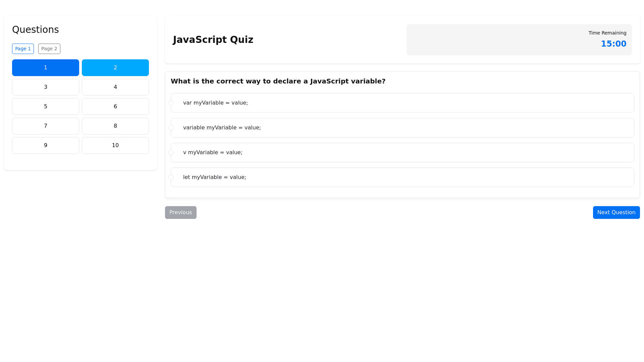Select radio for 'var myVariable = value;'
The width and height of the screenshot is (644, 362).
click(171, 103)
